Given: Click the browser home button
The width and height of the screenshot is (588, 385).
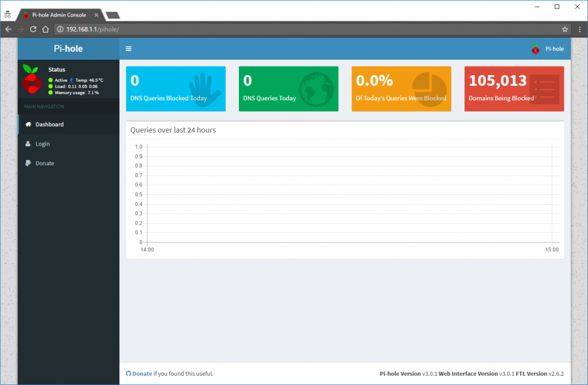Looking at the screenshot, I should point(45,29).
